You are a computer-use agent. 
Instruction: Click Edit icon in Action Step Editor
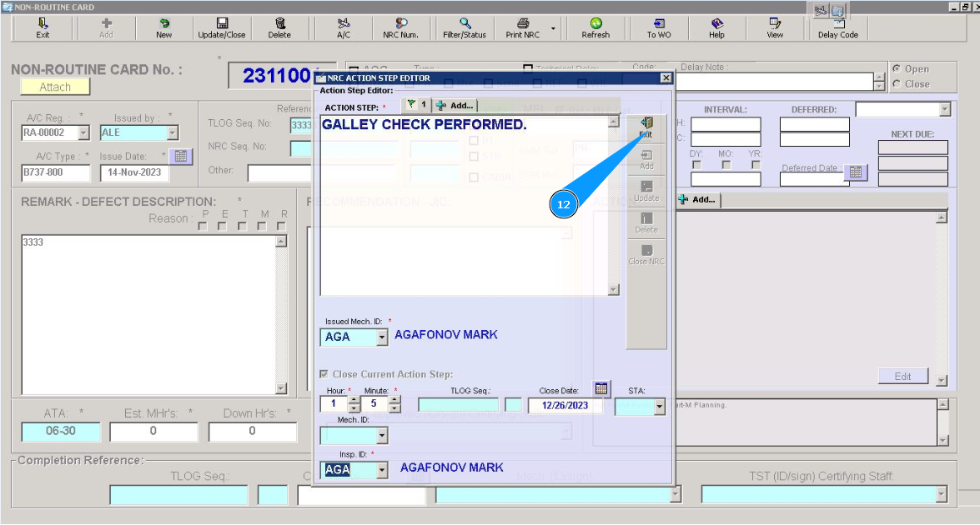pos(646,127)
